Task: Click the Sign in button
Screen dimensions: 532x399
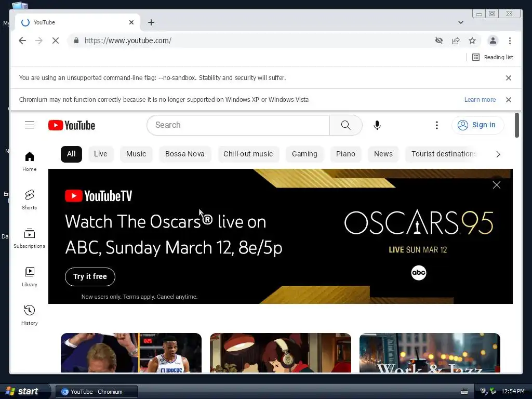Action: pyautogui.click(x=477, y=125)
